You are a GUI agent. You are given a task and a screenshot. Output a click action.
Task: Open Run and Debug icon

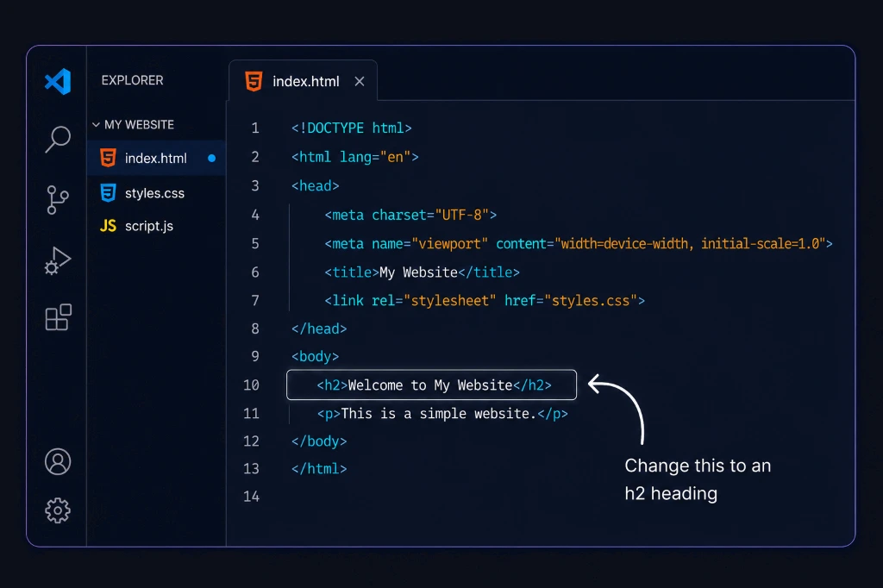coord(58,260)
